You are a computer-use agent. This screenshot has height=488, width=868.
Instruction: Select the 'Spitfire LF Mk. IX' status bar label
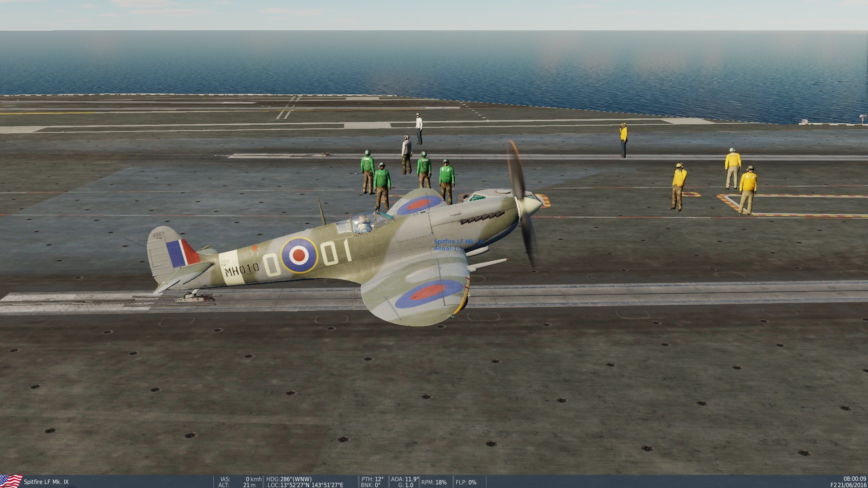(x=46, y=482)
